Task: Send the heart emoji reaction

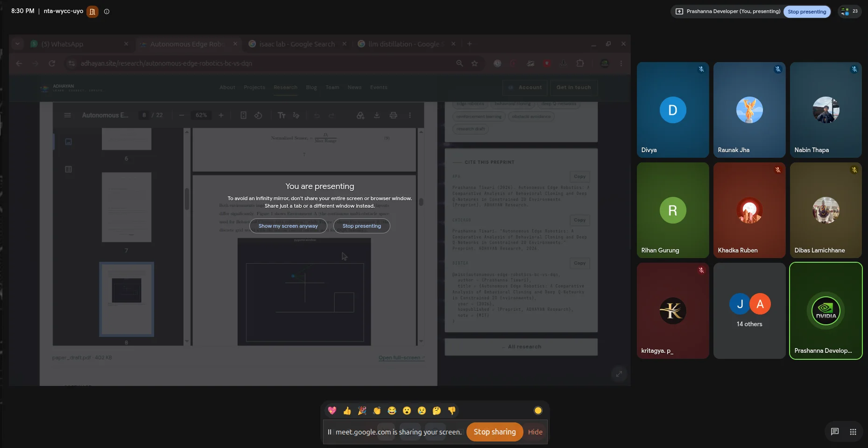Action: tap(332, 411)
